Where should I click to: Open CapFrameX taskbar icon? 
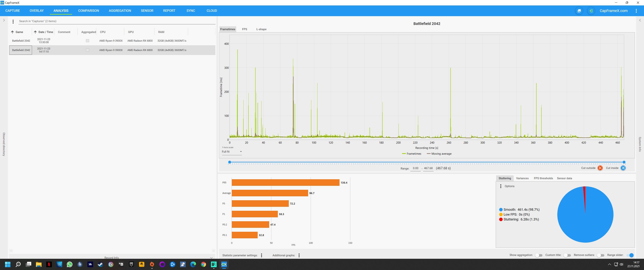(x=224, y=264)
